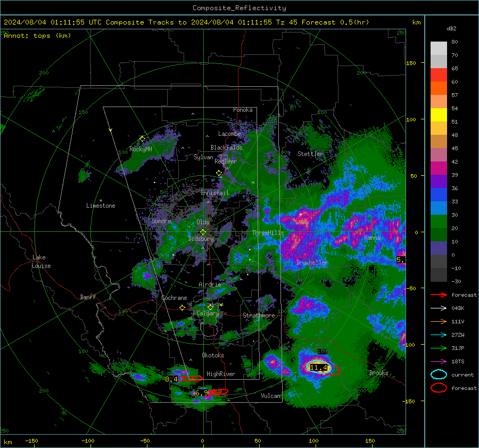Click the legend value label -30
Viewport: 479px width, 448px height.
[x=457, y=281]
